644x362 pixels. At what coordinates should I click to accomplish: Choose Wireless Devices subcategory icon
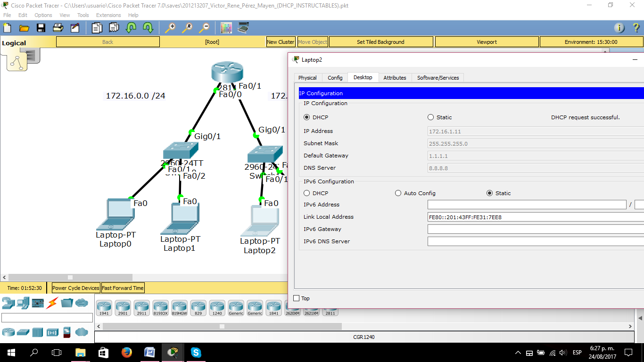[x=52, y=332]
